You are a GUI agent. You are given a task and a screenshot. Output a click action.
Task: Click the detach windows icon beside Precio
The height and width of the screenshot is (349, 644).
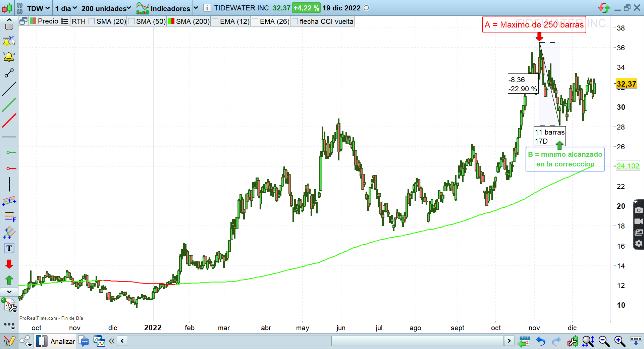point(23,21)
